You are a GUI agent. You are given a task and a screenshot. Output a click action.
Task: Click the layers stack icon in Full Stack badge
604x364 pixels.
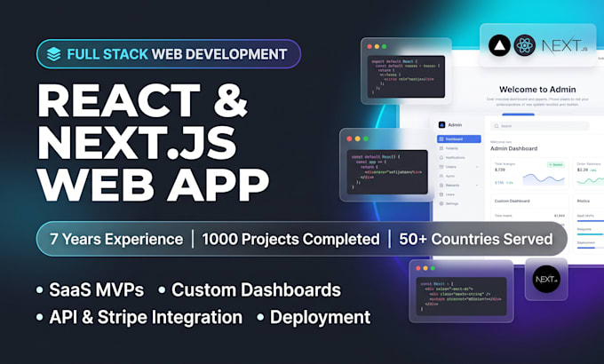click(x=54, y=54)
